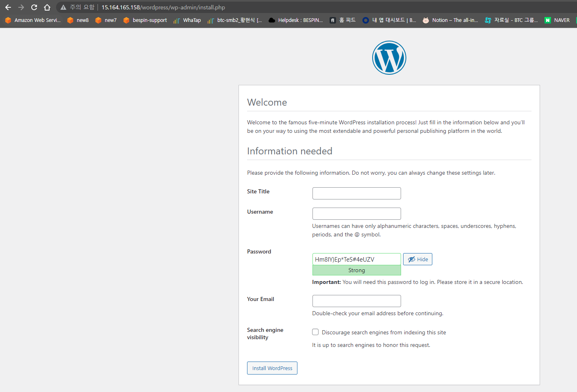Click the 'Important:' password notice text

click(x=418, y=282)
